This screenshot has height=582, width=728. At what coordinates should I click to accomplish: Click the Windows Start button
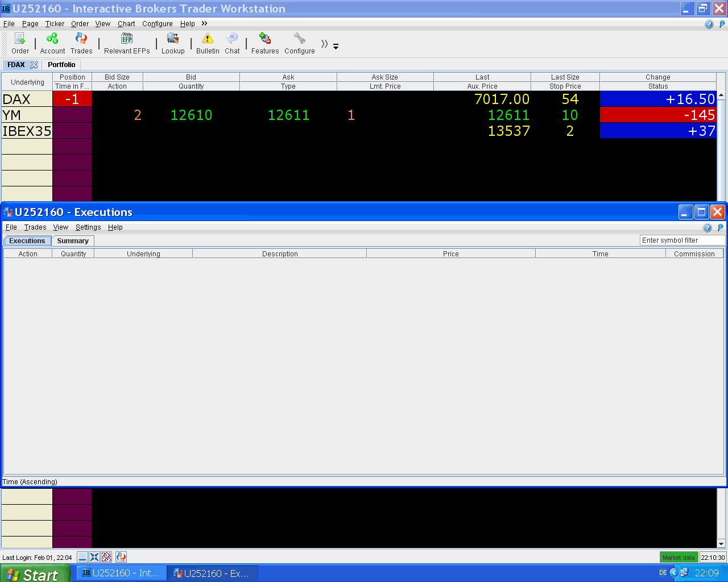click(x=35, y=573)
